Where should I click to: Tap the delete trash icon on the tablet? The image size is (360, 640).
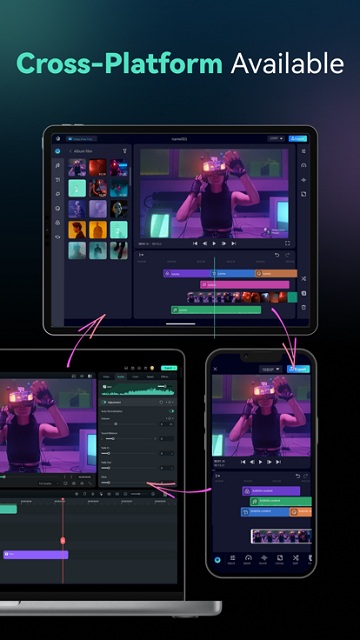point(304,307)
